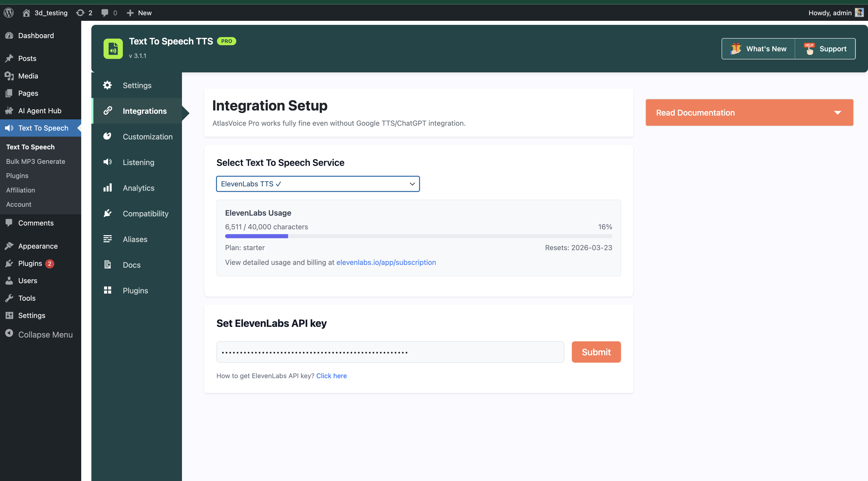Open the Settings section in plugin sidebar

point(137,85)
